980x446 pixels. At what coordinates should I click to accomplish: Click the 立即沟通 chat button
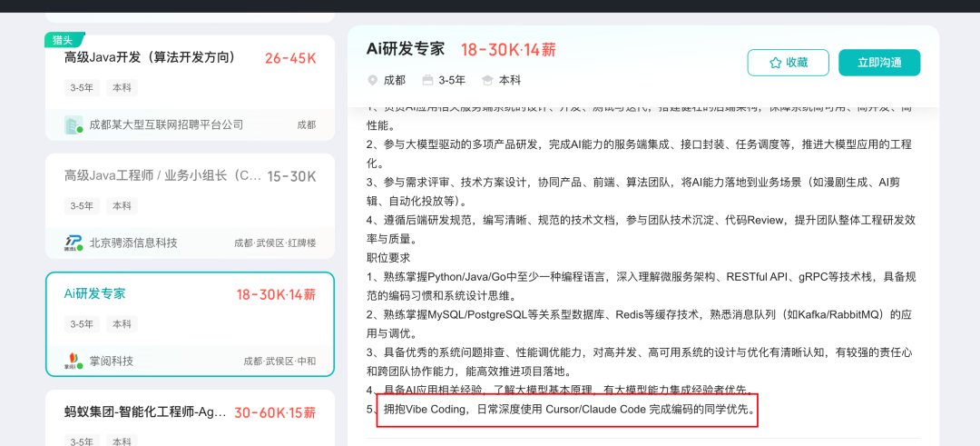(x=879, y=63)
